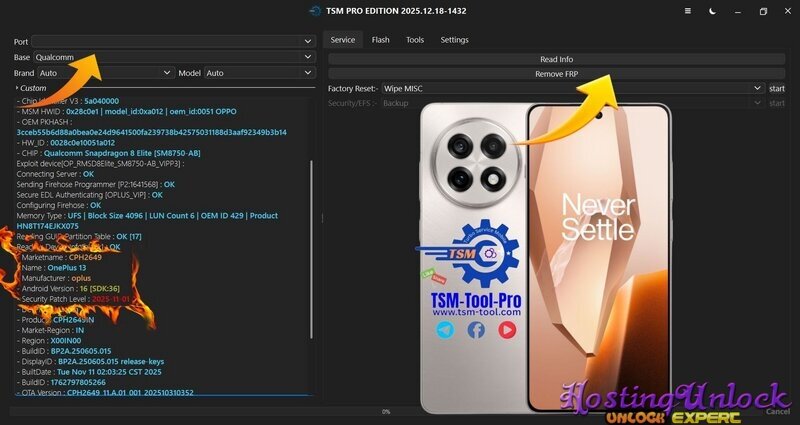
Task: Click the Remove FRP button
Action: (556, 74)
